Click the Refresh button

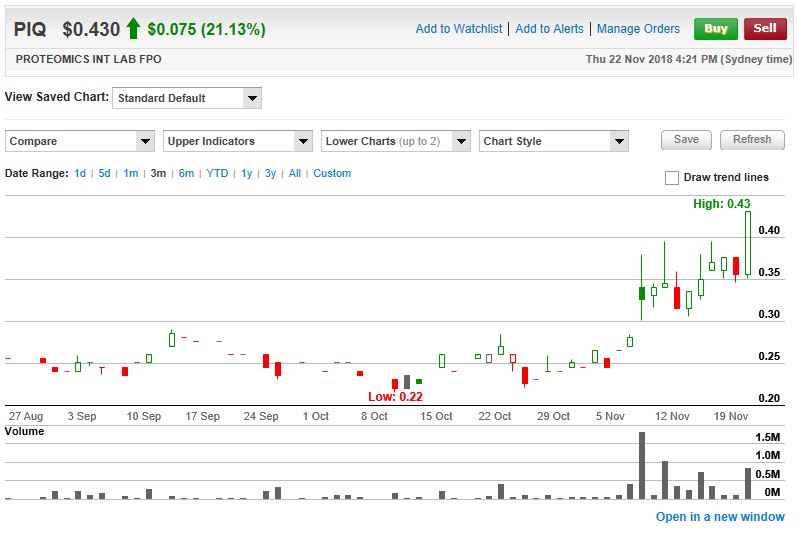point(752,139)
